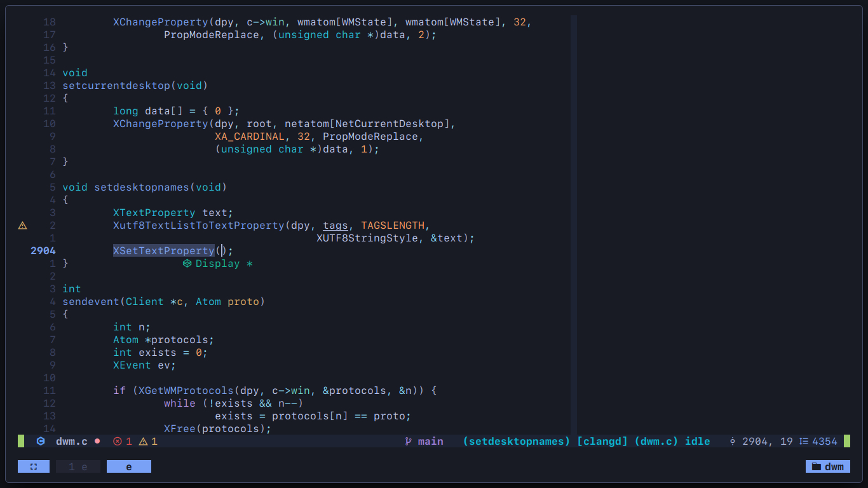Click the C language icon in the status bar
Viewport: 868px width, 488px height.
click(41, 440)
